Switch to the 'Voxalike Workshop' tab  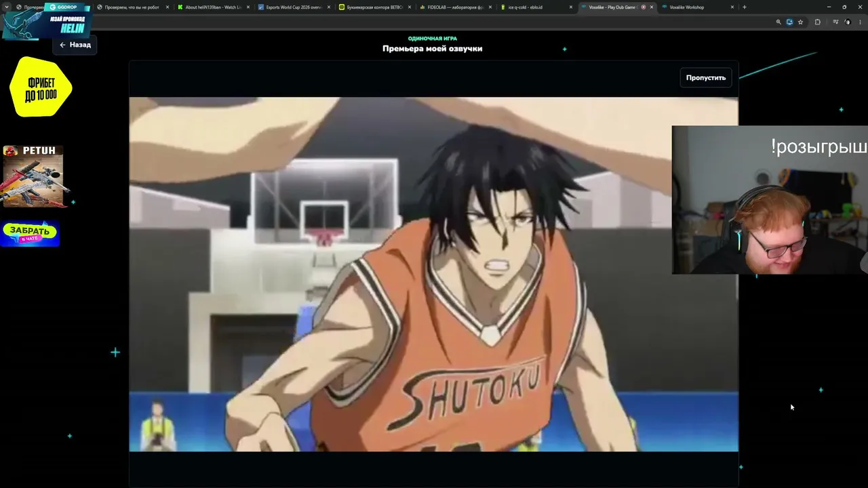pos(698,7)
